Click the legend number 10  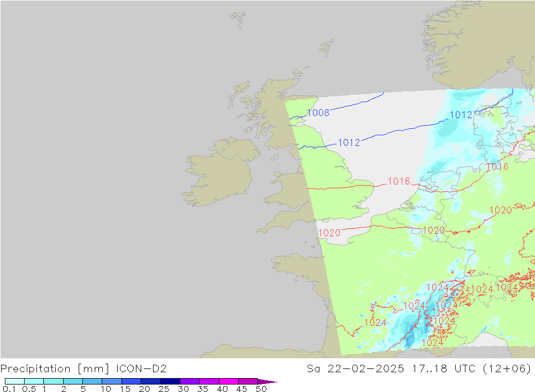click(106, 389)
